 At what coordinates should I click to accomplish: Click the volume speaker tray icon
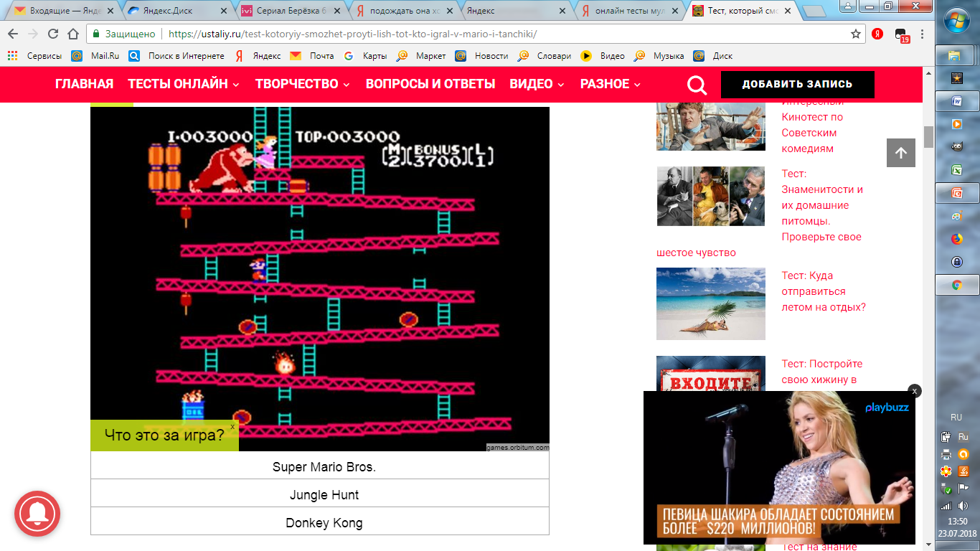point(963,506)
